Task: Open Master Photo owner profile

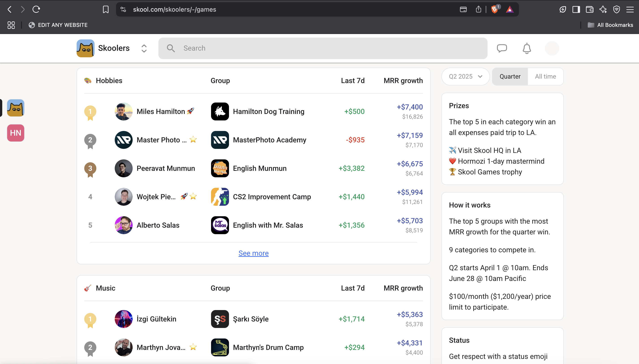Action: [x=161, y=140]
